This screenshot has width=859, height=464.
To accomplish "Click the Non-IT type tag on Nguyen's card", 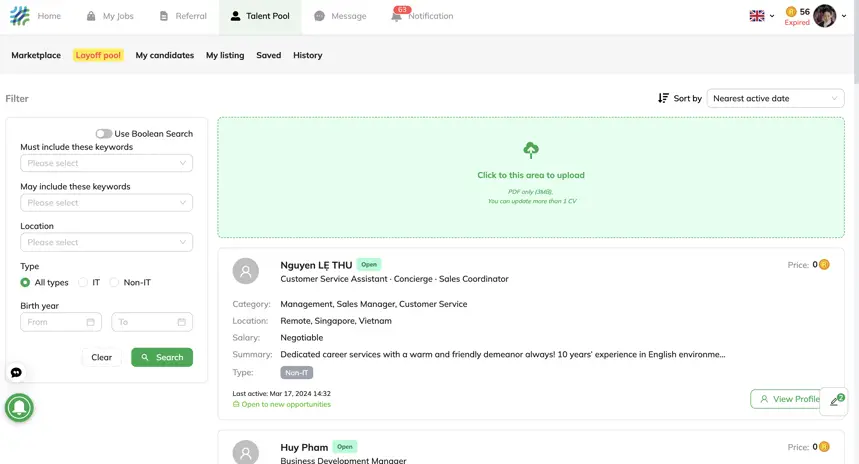I will 296,373.
